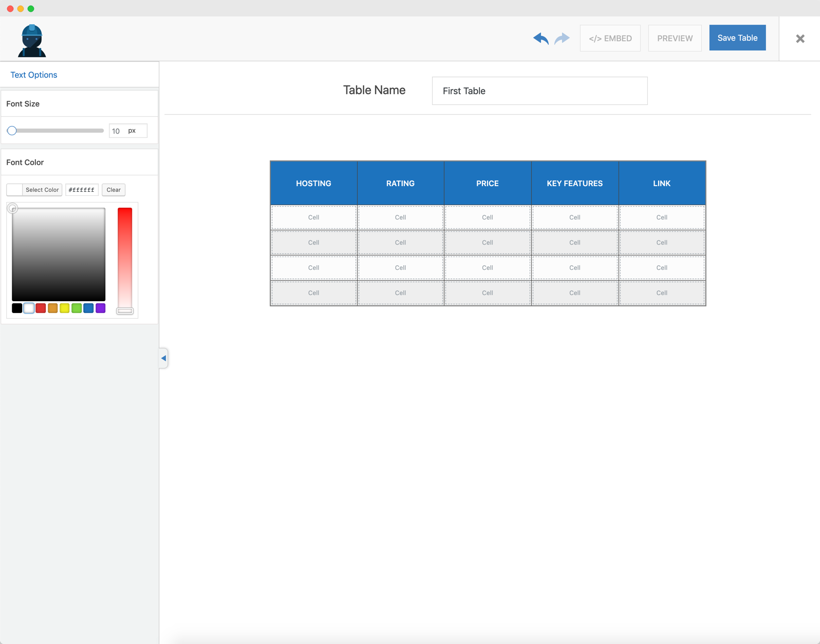Pick the black color swatch
Image resolution: width=820 pixels, height=644 pixels.
click(17, 308)
